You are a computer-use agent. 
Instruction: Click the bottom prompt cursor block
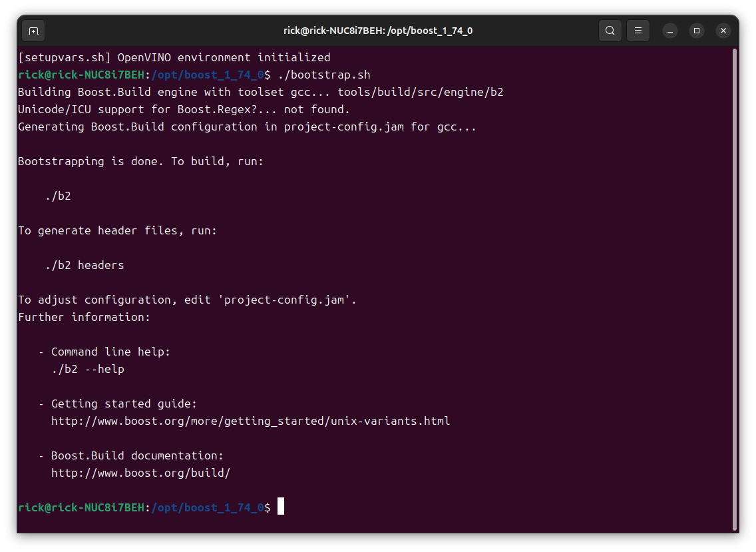[281, 507]
